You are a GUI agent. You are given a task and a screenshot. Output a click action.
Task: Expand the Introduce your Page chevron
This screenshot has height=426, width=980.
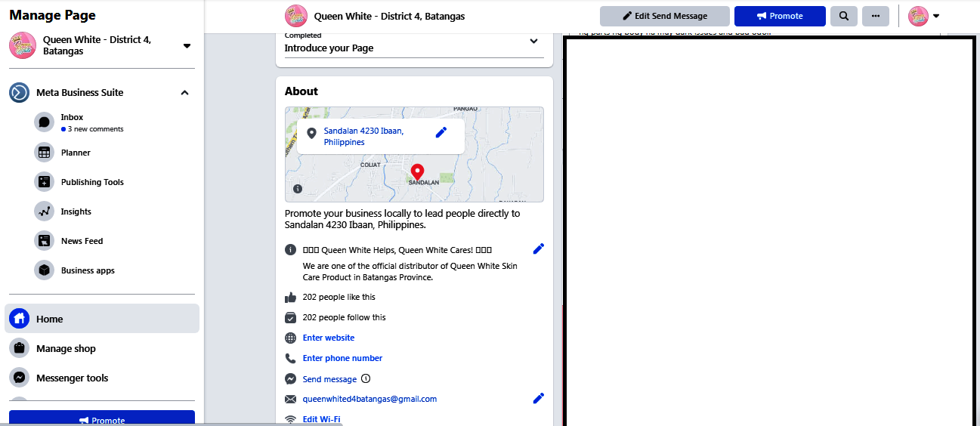tap(533, 42)
